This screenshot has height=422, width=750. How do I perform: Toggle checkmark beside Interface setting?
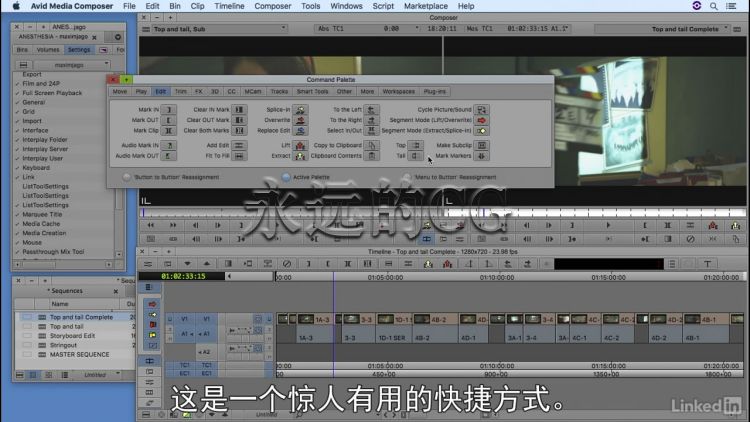(x=17, y=131)
